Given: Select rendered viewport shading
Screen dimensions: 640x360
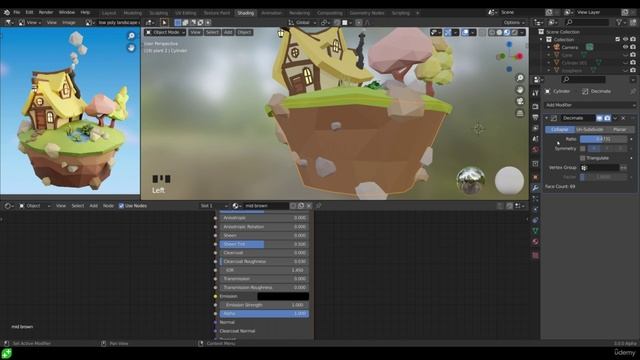Looking at the screenshot, I should (514, 32).
